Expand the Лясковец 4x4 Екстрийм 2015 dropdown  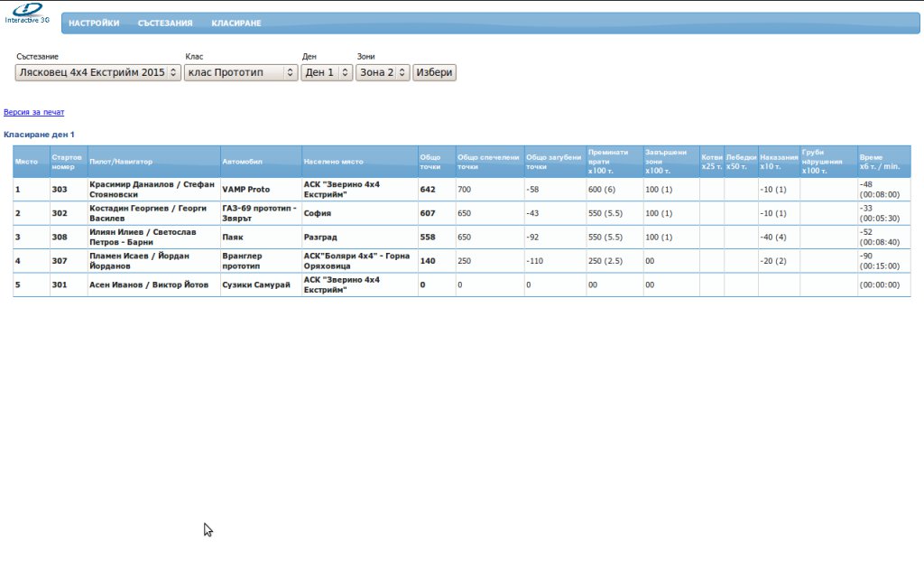tap(97, 72)
